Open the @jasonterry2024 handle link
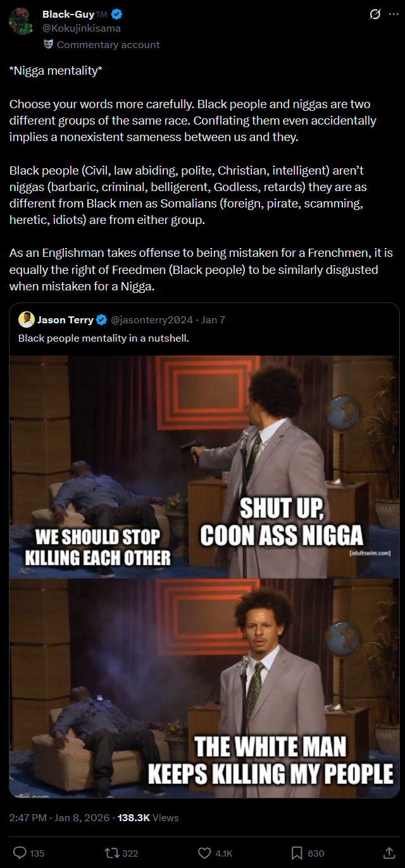Image resolution: width=405 pixels, height=868 pixels. tap(152, 320)
